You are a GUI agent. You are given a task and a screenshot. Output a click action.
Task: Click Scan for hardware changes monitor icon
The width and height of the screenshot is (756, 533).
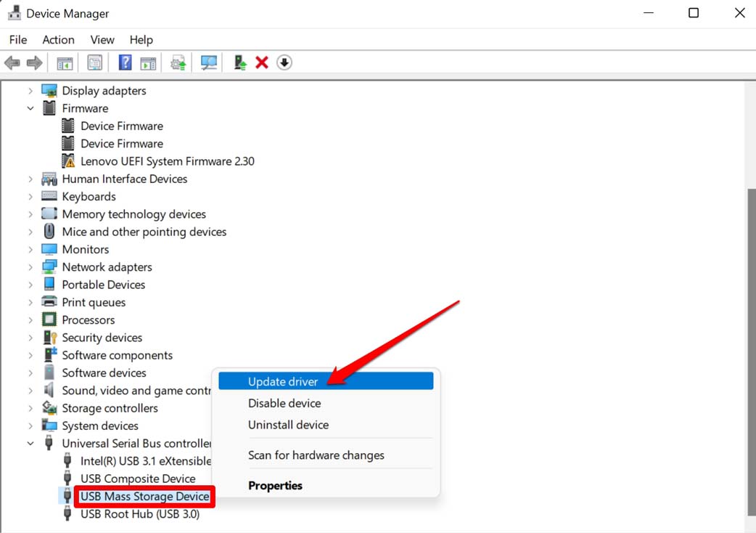click(x=209, y=63)
